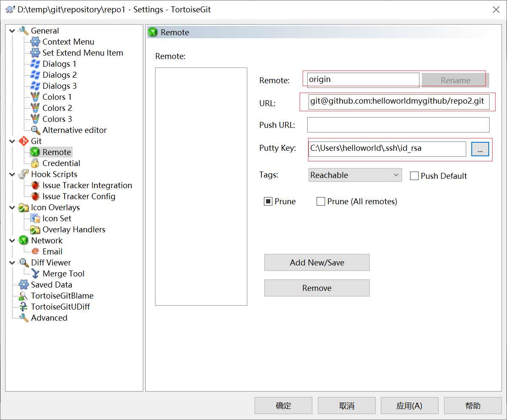507x420 pixels.
Task: Click the Issue Tracker Config bug icon
Action: coord(35,197)
